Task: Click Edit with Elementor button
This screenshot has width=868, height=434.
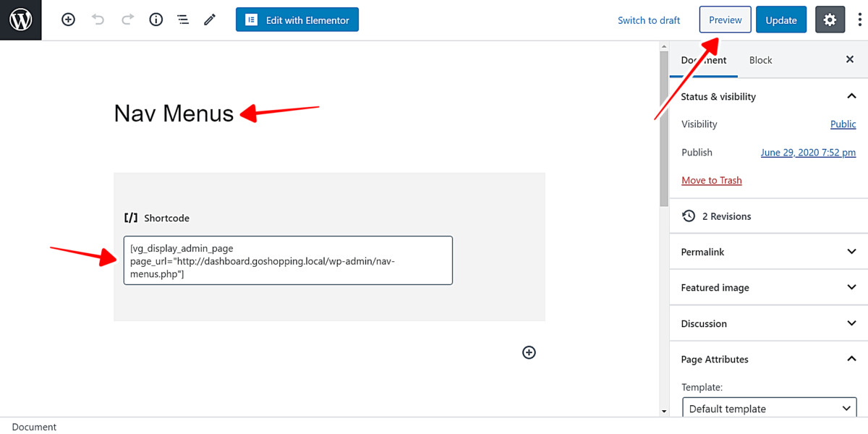Action: click(297, 20)
